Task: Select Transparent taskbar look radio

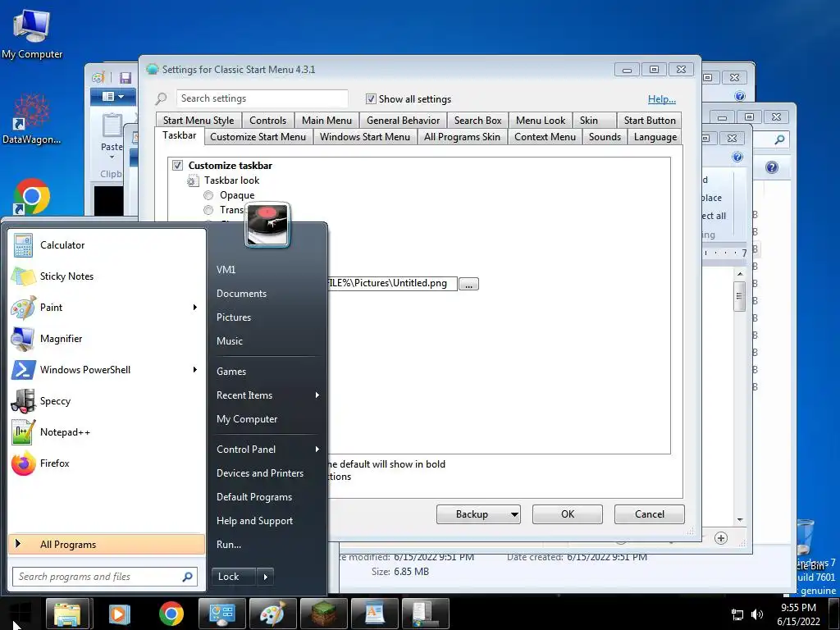Action: pos(208,210)
